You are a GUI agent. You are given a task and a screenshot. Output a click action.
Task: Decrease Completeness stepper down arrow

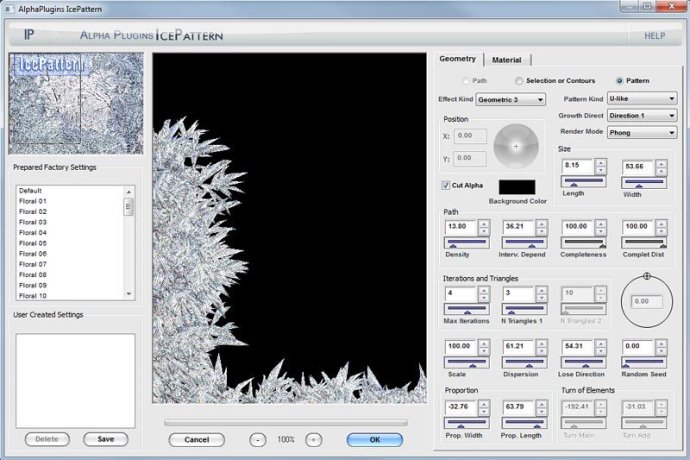point(600,232)
